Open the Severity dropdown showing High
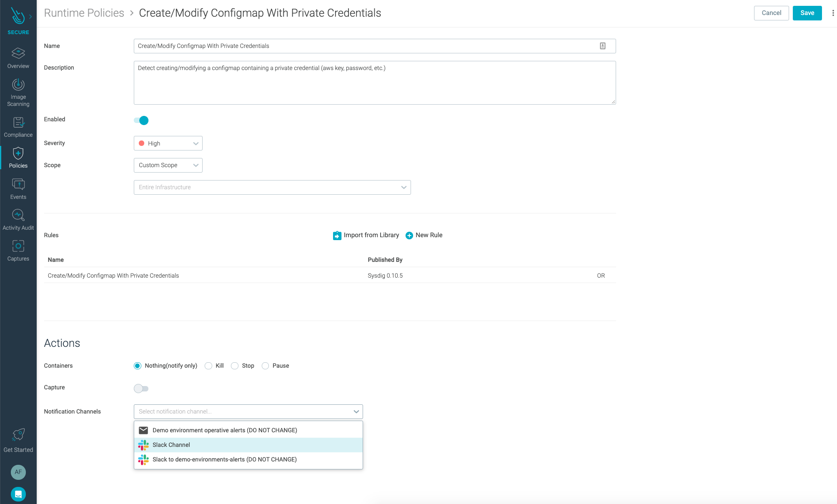The width and height of the screenshot is (837, 504). [168, 143]
